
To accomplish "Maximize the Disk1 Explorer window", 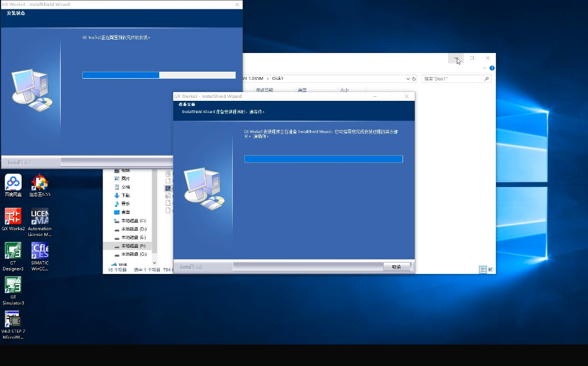I will [472, 58].
